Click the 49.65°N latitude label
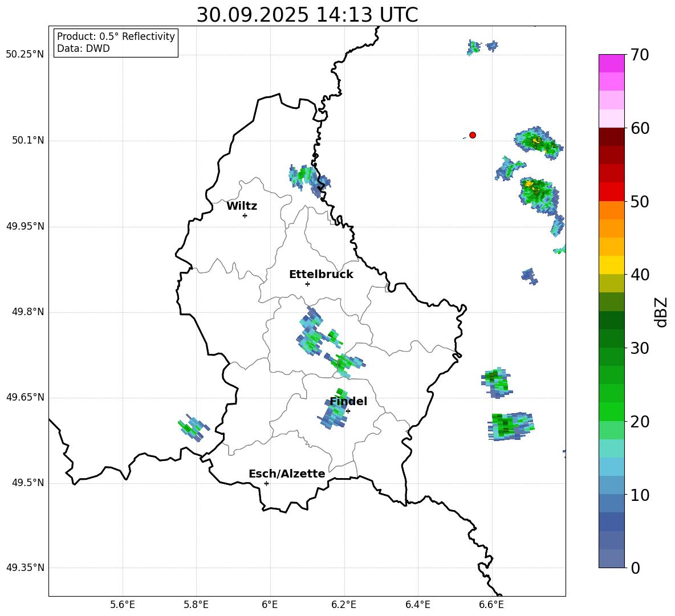The height and width of the screenshot is (616, 675). (x=25, y=397)
